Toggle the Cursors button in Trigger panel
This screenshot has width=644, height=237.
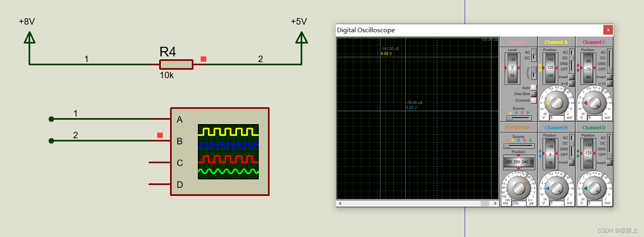tap(534, 100)
